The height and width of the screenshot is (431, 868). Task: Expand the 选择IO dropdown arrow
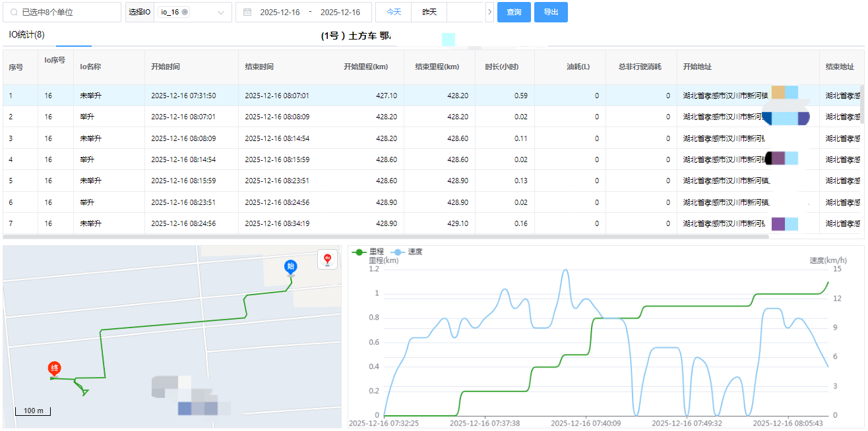point(221,13)
